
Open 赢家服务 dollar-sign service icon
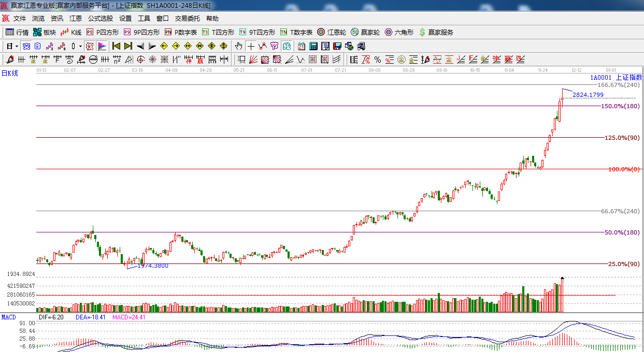coord(436,32)
